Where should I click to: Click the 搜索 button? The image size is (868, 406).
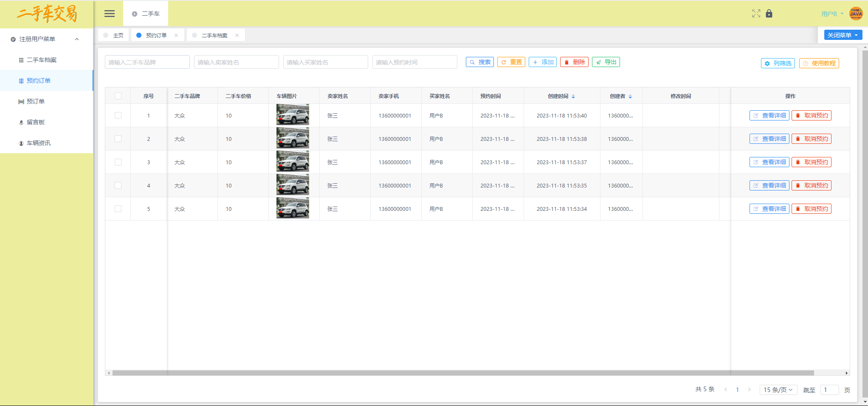coord(480,62)
